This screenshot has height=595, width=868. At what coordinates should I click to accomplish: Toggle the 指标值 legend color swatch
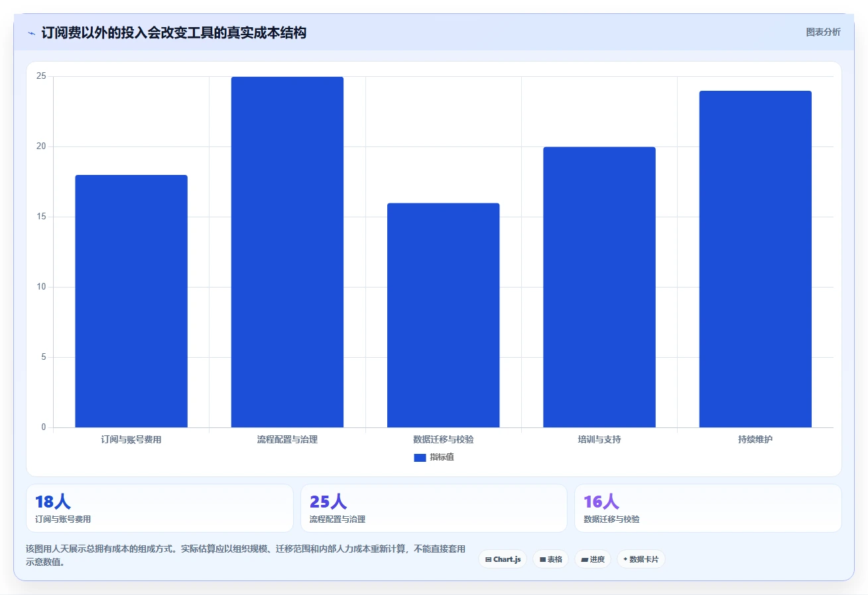pyautogui.click(x=420, y=457)
